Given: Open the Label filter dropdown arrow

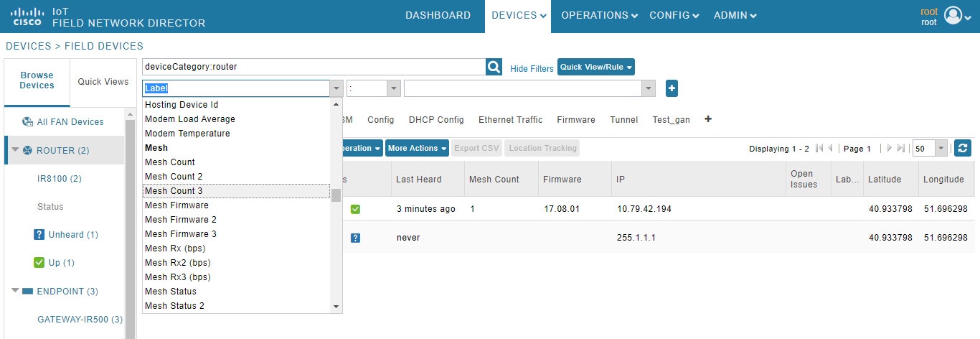Looking at the screenshot, I should [x=336, y=88].
